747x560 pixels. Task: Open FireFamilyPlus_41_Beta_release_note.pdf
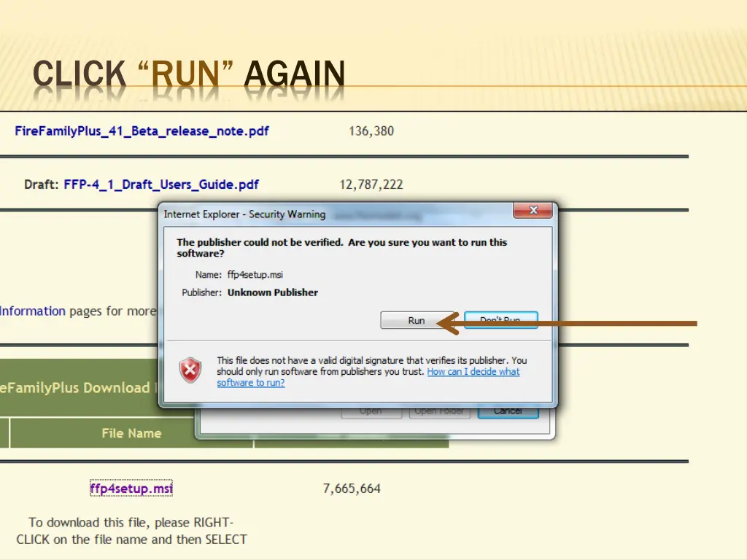(x=142, y=131)
